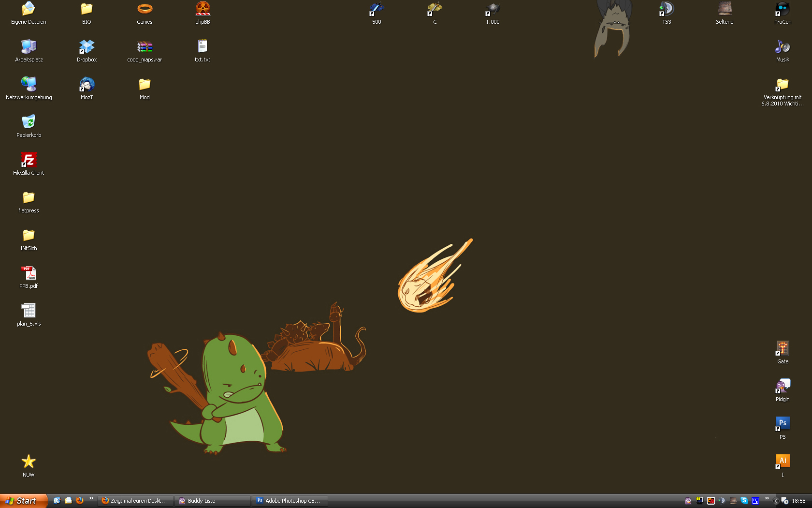Image resolution: width=812 pixels, height=508 pixels.
Task: Click the TeamSpeak tray icon
Action: [722, 501]
